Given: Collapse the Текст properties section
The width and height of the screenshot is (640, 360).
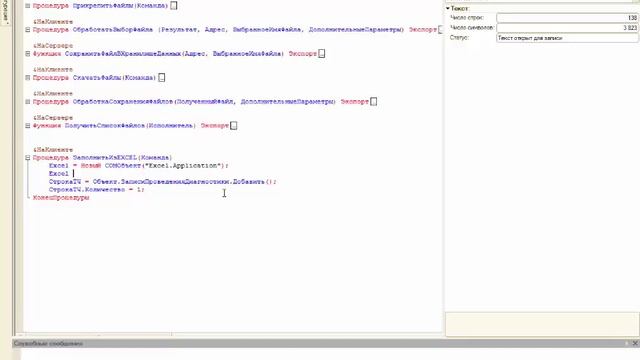Looking at the screenshot, I should [448, 8].
